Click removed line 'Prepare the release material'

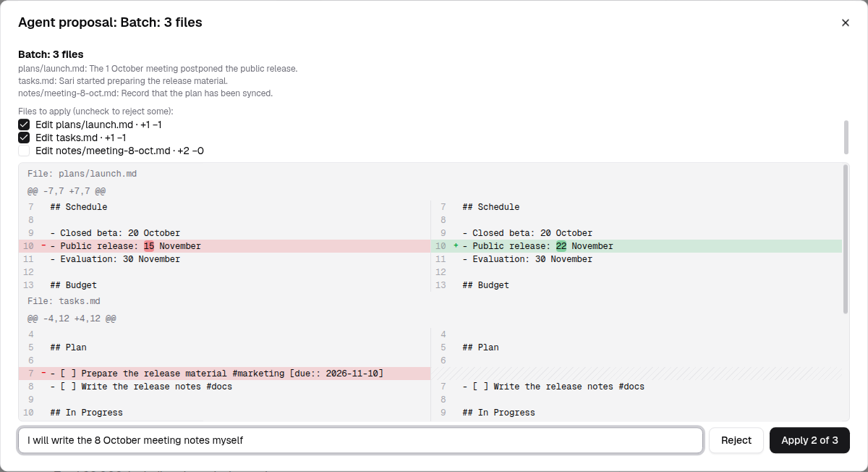(224, 374)
